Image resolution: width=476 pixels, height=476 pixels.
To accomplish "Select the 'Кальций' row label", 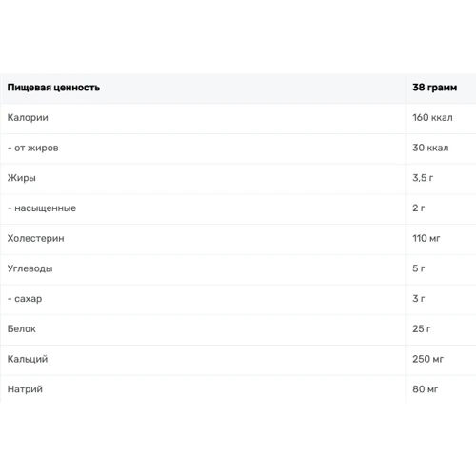I will (28, 359).
